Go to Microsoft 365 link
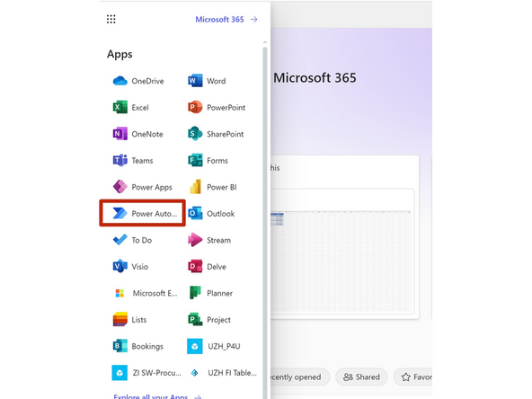Viewport: 532px width, 399px height. click(x=226, y=20)
